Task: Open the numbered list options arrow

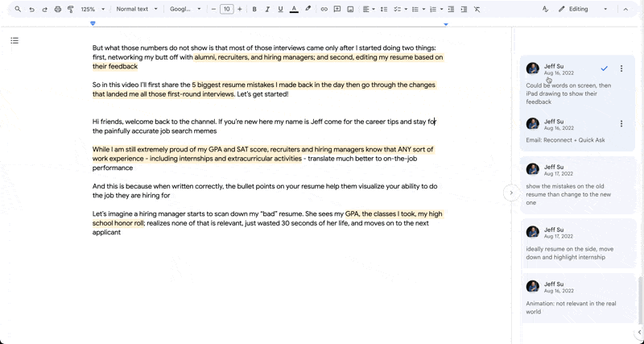Action: click(441, 9)
